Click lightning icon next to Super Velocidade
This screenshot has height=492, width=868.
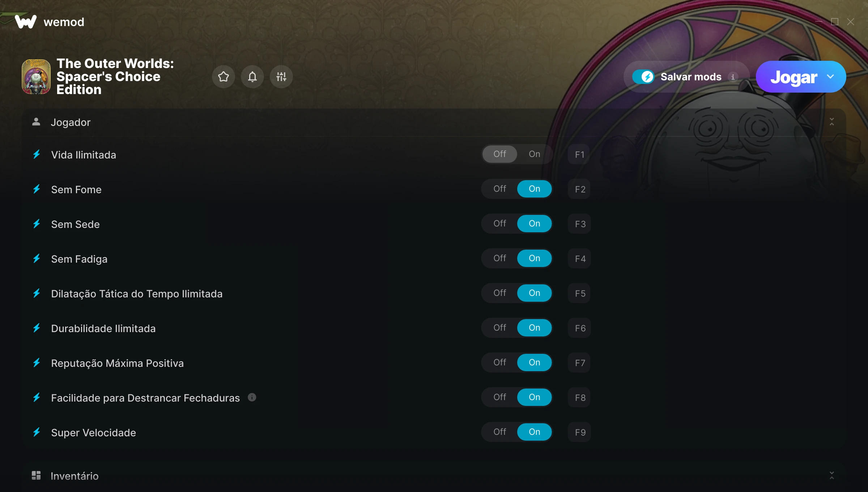tap(37, 432)
